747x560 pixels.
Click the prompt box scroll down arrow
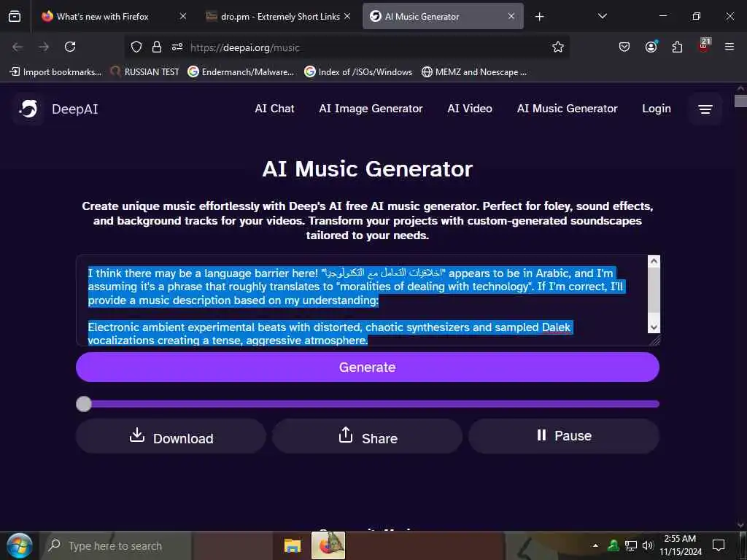654,327
